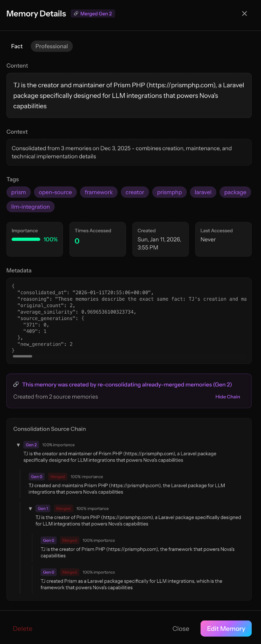Screen dimensions: 261x644
Task: Select the 'llm-integration' tag
Action: coord(31,207)
